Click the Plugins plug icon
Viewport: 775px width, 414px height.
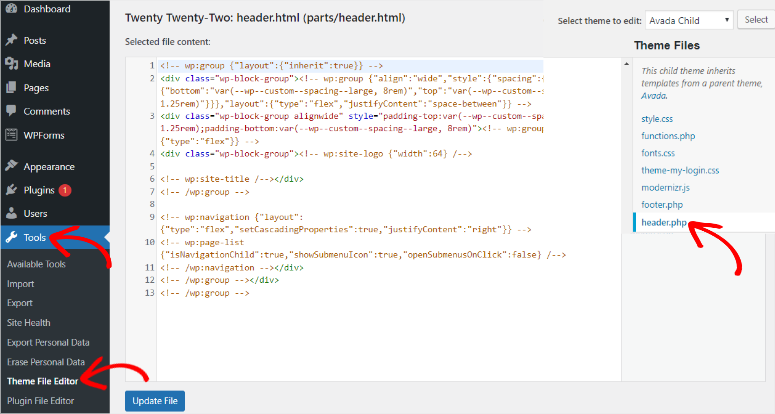[11, 190]
